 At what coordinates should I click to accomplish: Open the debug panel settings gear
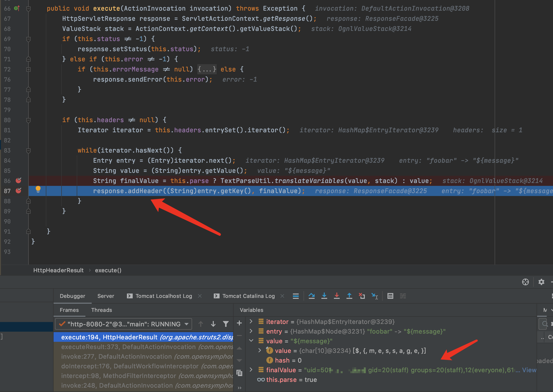click(541, 282)
